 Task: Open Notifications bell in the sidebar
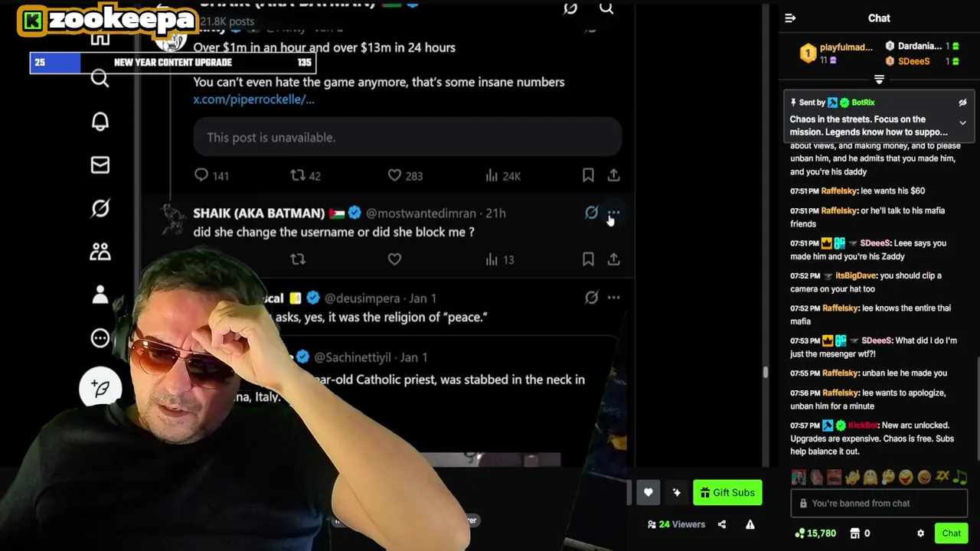pyautogui.click(x=100, y=122)
